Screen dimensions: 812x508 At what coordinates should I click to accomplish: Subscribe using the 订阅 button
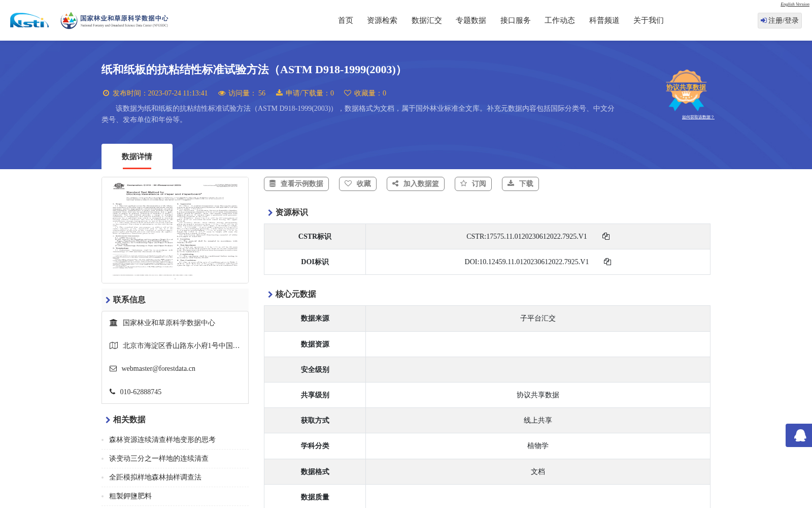pyautogui.click(x=473, y=184)
